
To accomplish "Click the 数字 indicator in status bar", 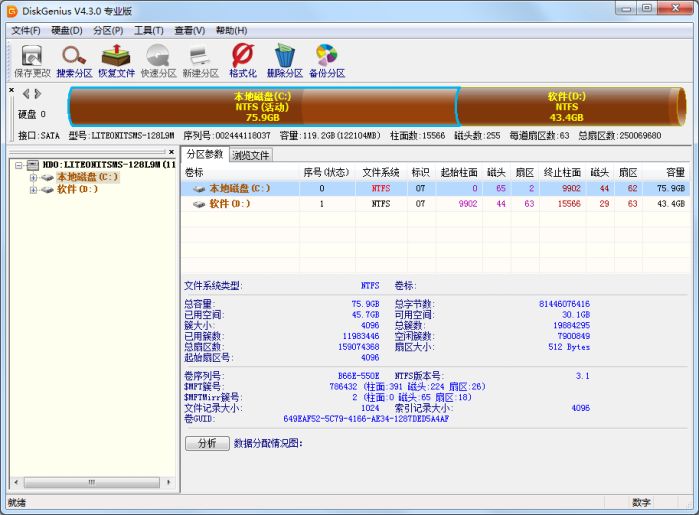I will tap(641, 503).
